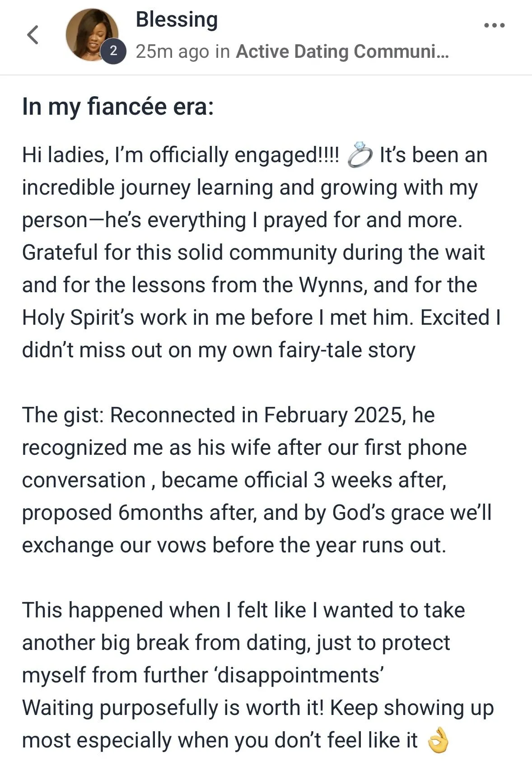The height and width of the screenshot is (766, 532).
Task: Open the three-dot more options menu
Action: pyautogui.click(x=494, y=25)
